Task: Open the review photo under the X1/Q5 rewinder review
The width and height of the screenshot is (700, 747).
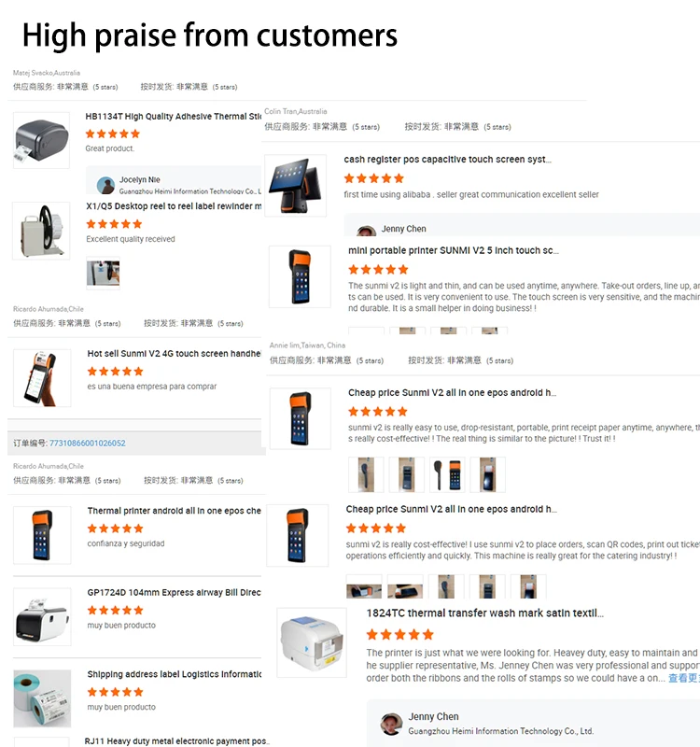Action: coord(103,273)
